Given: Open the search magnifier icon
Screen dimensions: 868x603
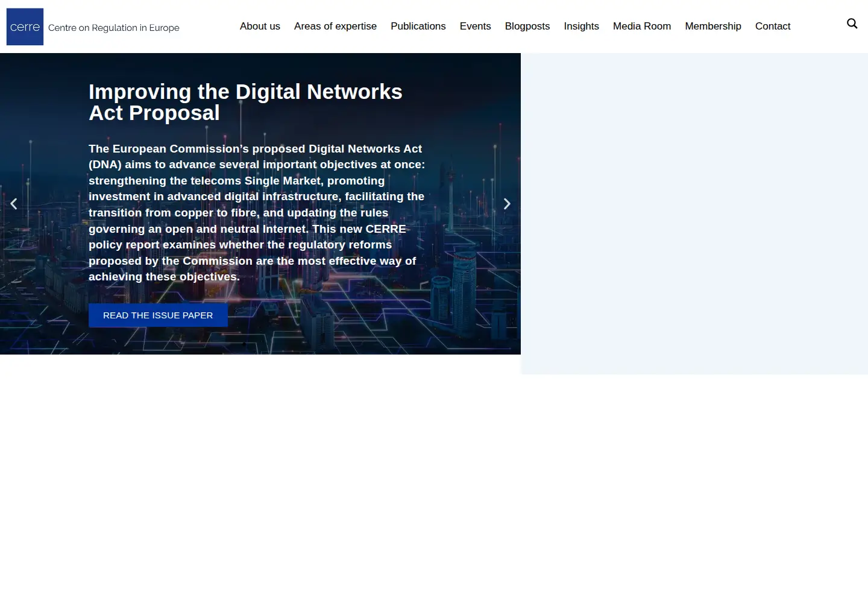Looking at the screenshot, I should pyautogui.click(x=852, y=24).
